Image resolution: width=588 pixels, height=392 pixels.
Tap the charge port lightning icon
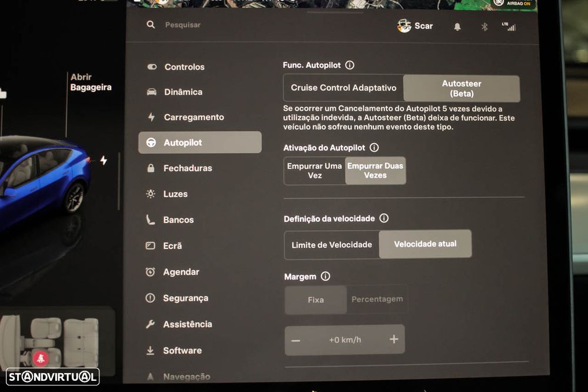click(104, 160)
